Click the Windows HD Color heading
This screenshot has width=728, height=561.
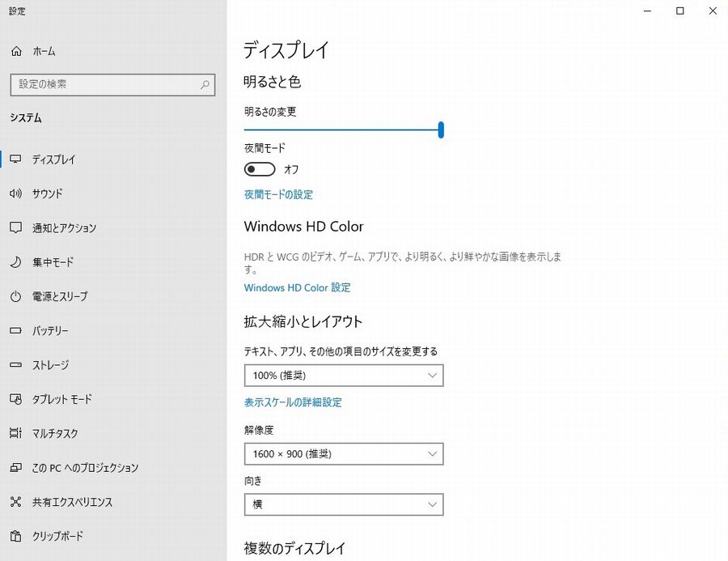click(x=303, y=227)
